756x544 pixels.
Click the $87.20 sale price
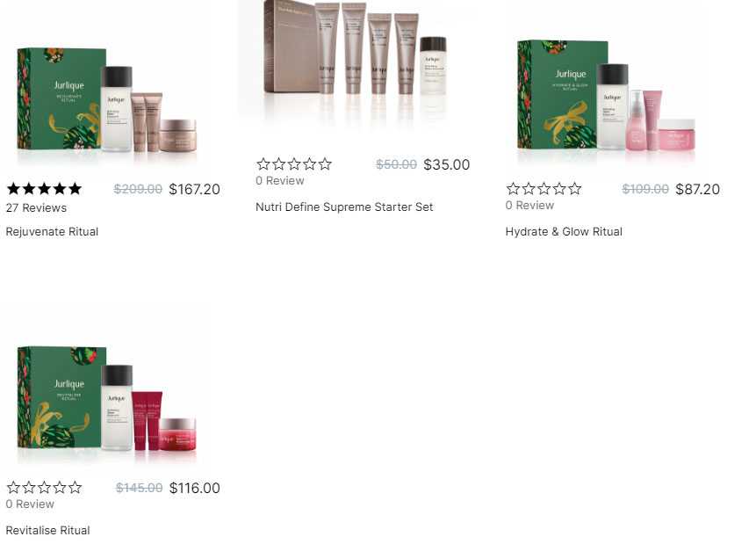tap(698, 189)
